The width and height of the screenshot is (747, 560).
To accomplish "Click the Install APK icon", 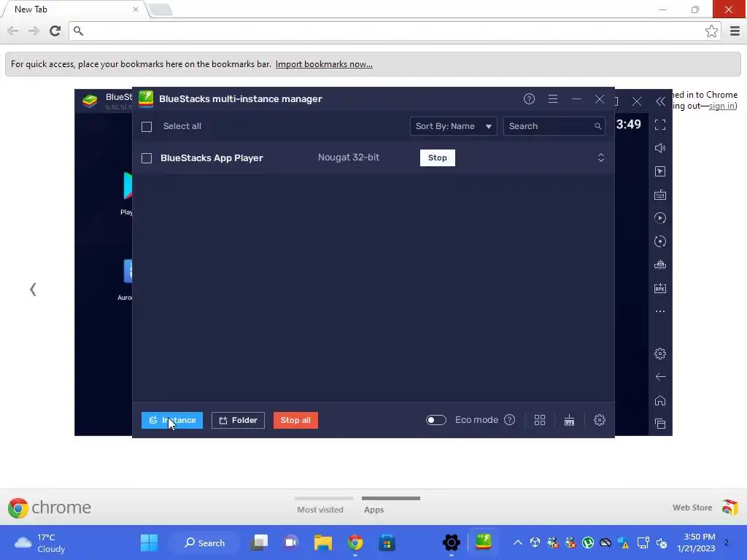I will 660,288.
